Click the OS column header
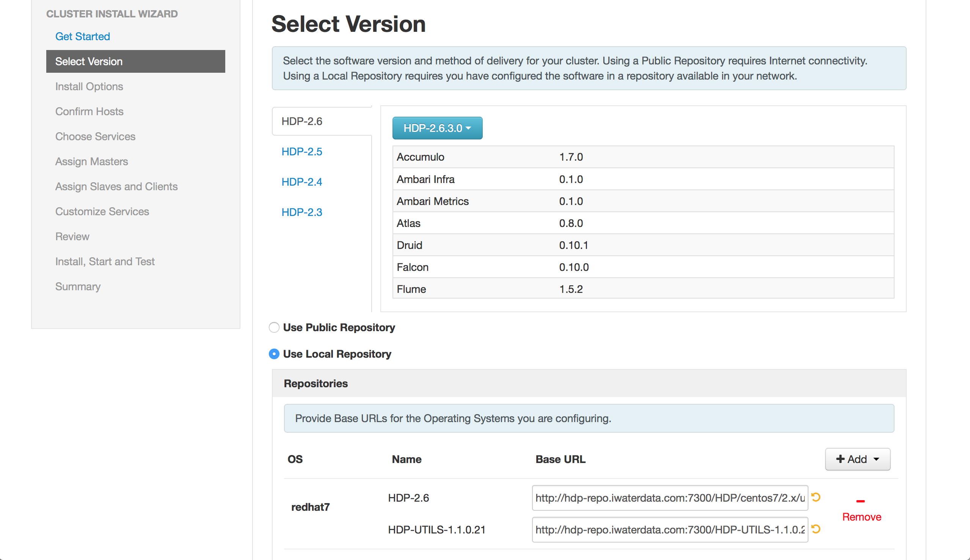Image resolution: width=970 pixels, height=560 pixels. pos(295,459)
